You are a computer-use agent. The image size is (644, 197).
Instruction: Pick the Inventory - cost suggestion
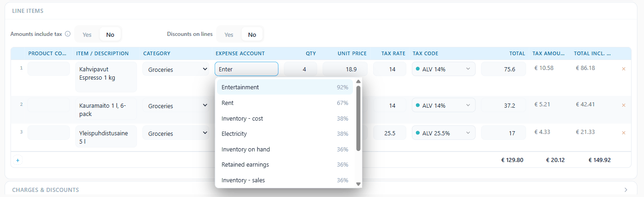click(x=285, y=118)
